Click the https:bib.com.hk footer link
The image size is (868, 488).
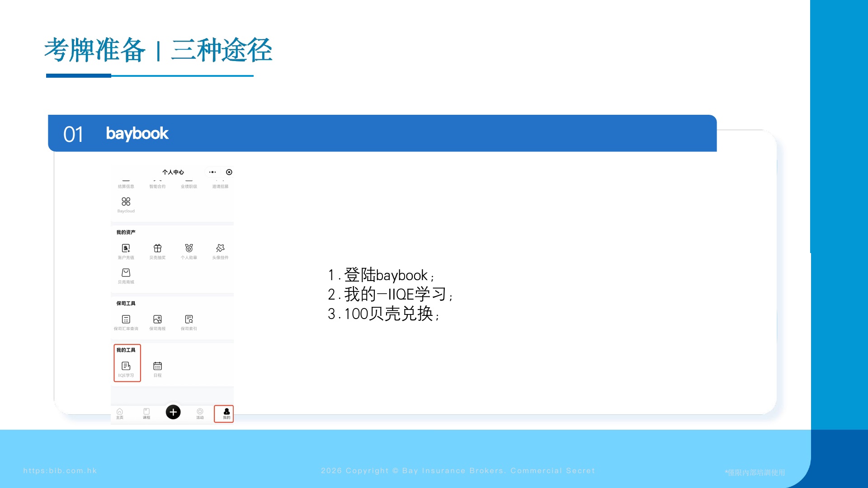[60, 470]
